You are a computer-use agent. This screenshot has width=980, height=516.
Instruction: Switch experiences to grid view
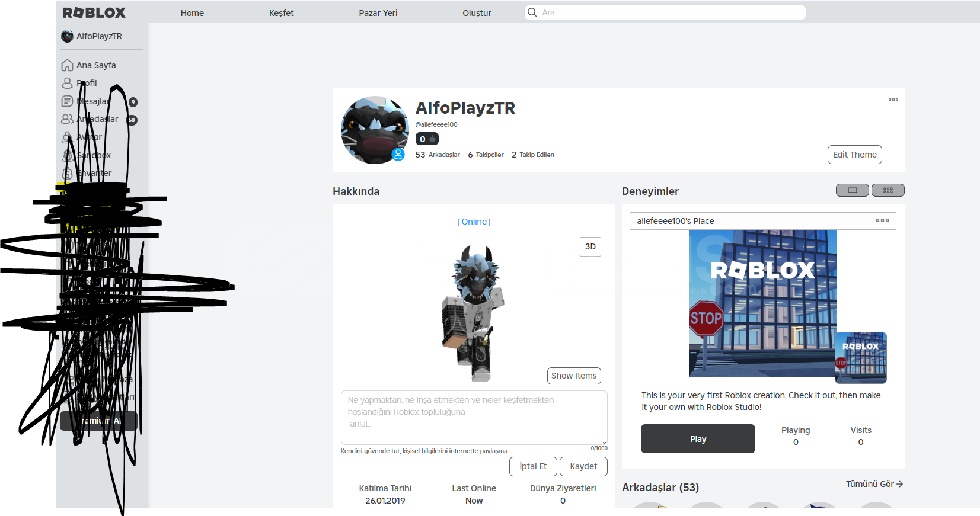(x=888, y=190)
